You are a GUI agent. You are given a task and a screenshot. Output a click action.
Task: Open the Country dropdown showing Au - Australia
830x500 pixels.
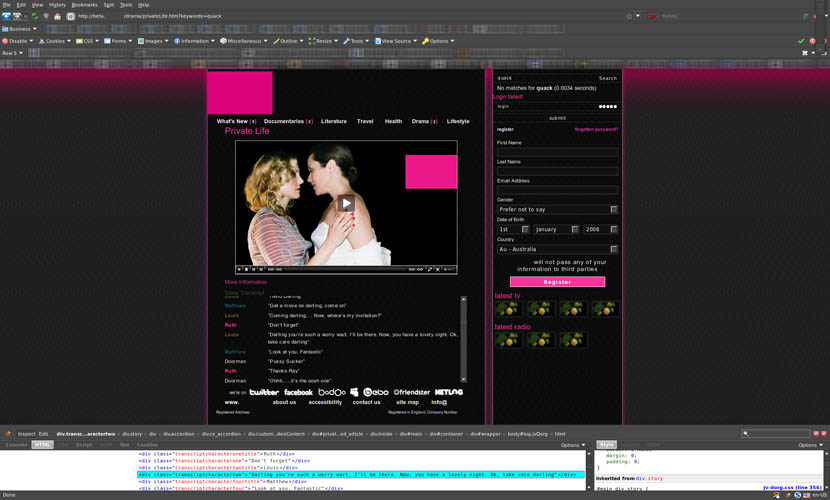[x=557, y=249]
